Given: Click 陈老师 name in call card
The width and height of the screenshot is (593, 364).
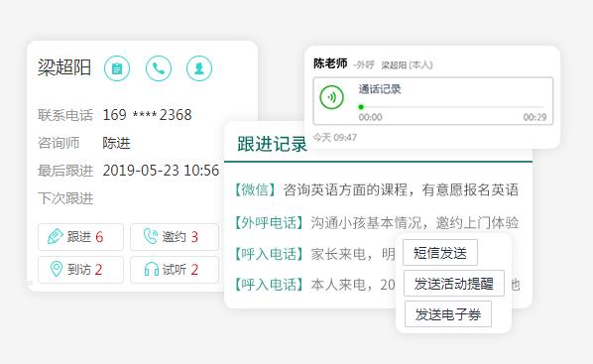Looking at the screenshot, I should coord(330,63).
